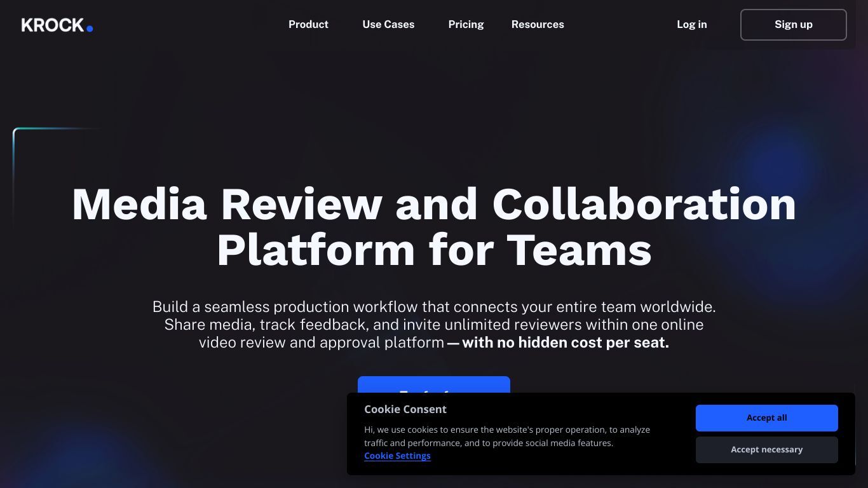Open the Cookie Settings link
868x488 pixels.
coord(397,456)
